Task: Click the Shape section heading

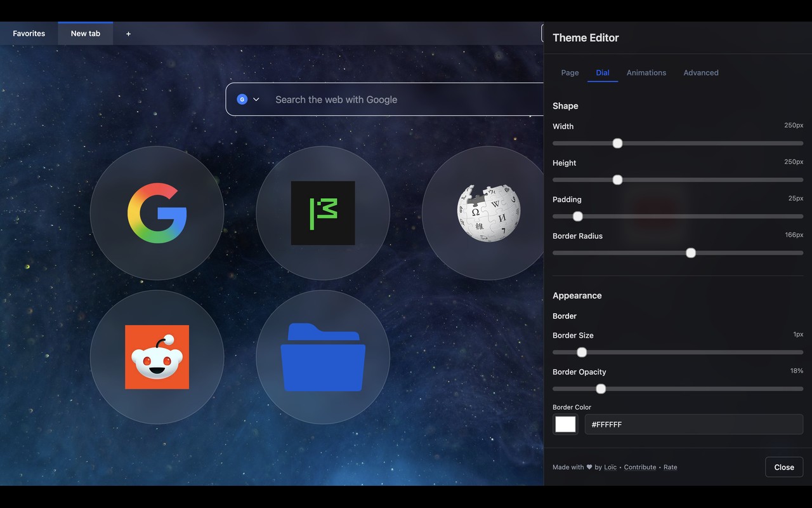Action: coord(565,105)
